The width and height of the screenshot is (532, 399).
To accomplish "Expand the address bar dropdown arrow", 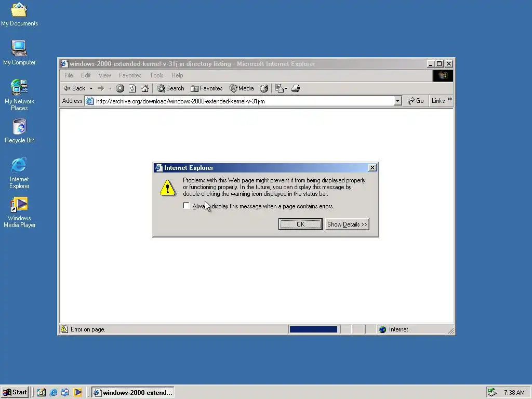I will coord(398,101).
